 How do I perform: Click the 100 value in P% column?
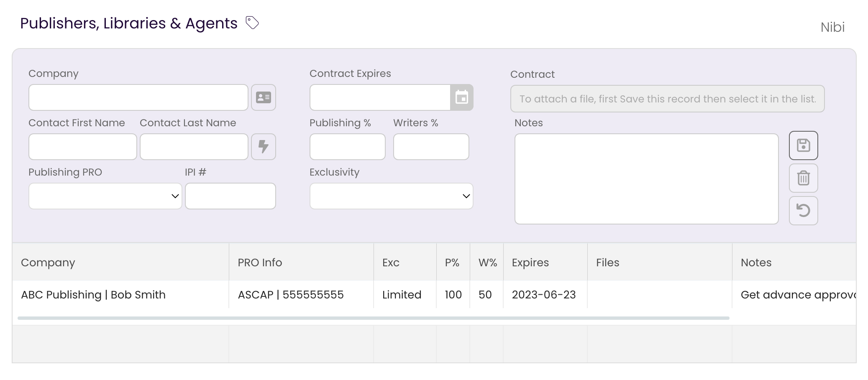(453, 295)
